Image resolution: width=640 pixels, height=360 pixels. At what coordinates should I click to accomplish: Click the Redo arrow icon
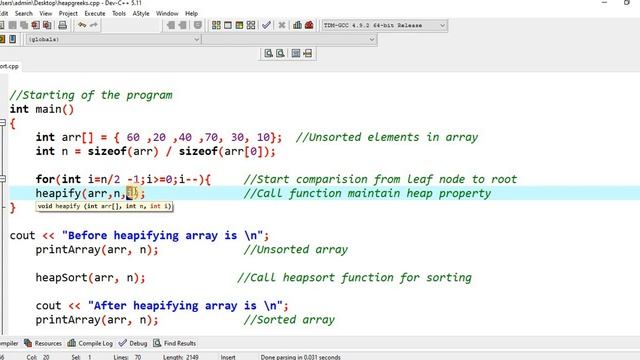(x=93, y=25)
